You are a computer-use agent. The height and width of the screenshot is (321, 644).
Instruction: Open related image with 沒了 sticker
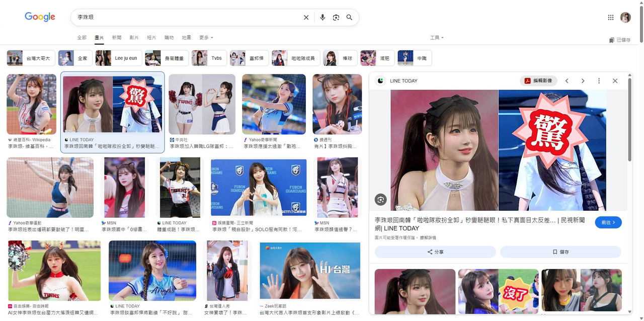pos(498,292)
